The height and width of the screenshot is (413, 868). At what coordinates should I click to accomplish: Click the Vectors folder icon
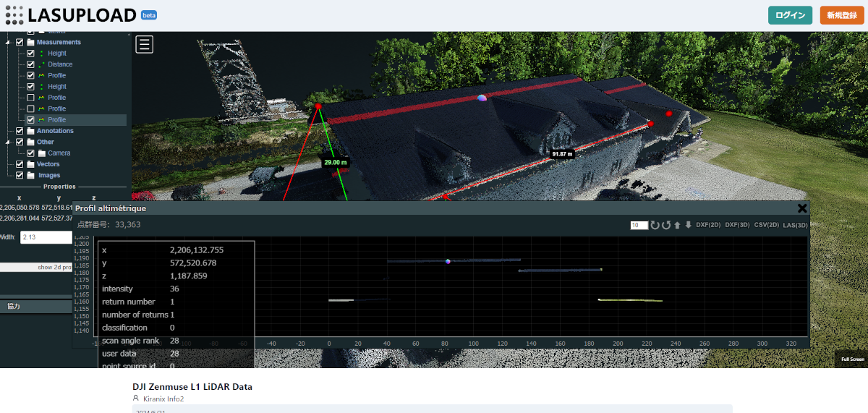30,164
